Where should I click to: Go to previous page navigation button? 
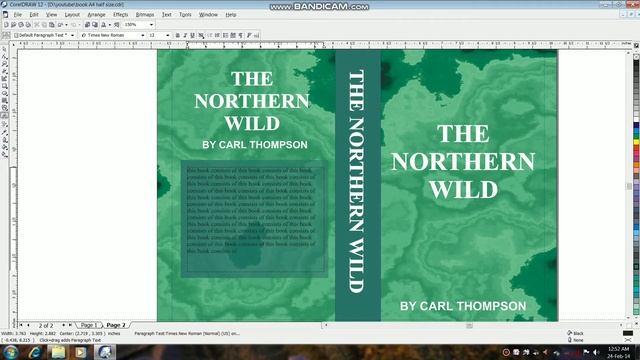[28, 325]
